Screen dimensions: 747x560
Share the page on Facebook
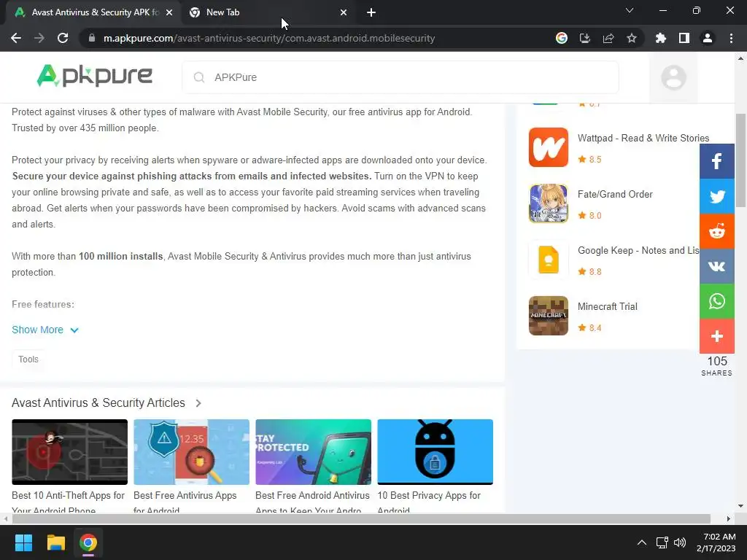[716, 161]
